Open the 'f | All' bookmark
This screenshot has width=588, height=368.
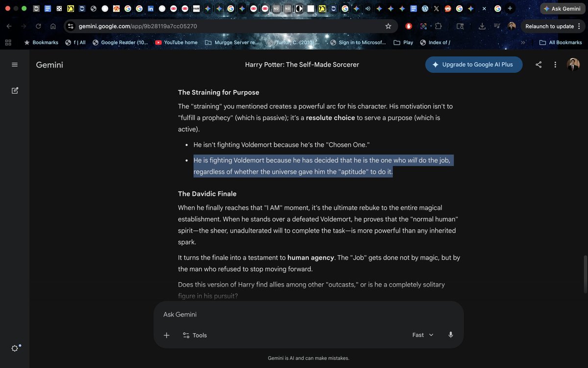pos(75,43)
